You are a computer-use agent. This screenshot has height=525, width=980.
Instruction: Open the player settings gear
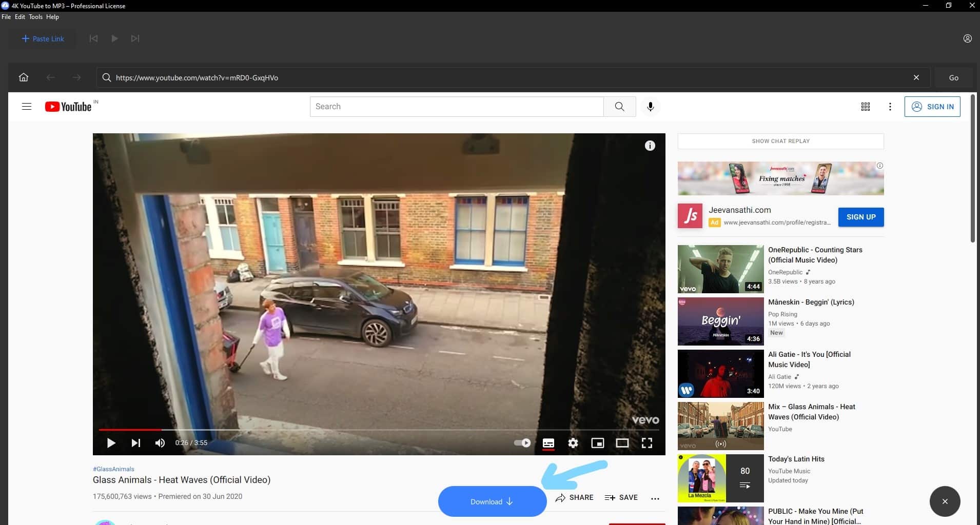pos(573,443)
